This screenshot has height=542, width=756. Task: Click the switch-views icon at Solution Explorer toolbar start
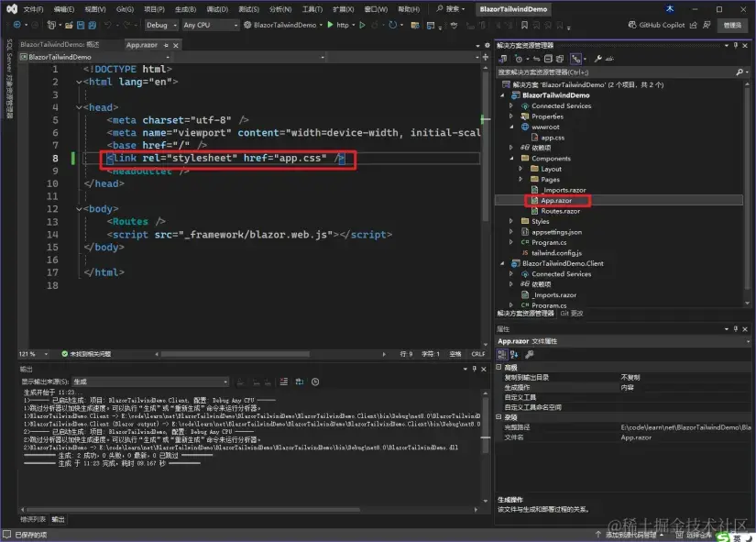(503, 59)
